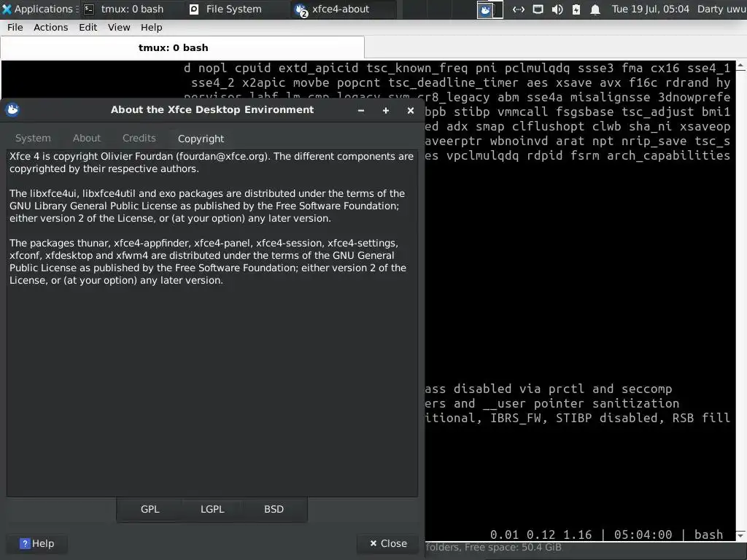Open the notifications bell icon
The image size is (747, 560).
coord(595,9)
